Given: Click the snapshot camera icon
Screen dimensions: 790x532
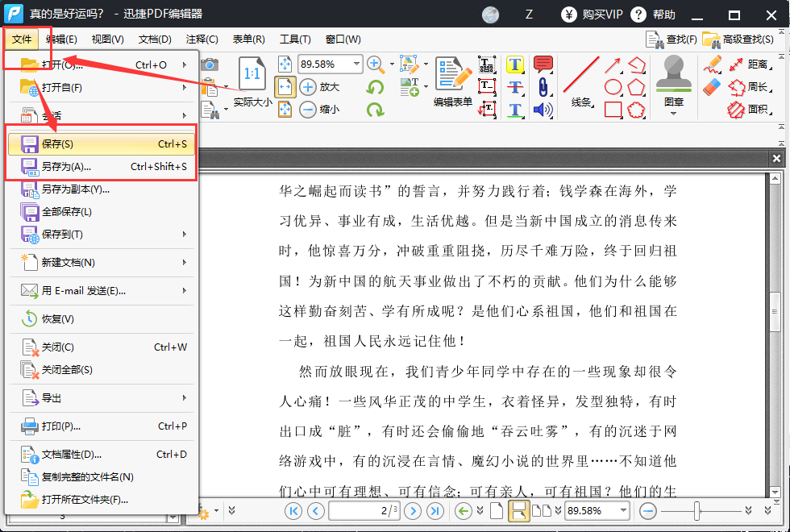Looking at the screenshot, I should tap(210, 64).
